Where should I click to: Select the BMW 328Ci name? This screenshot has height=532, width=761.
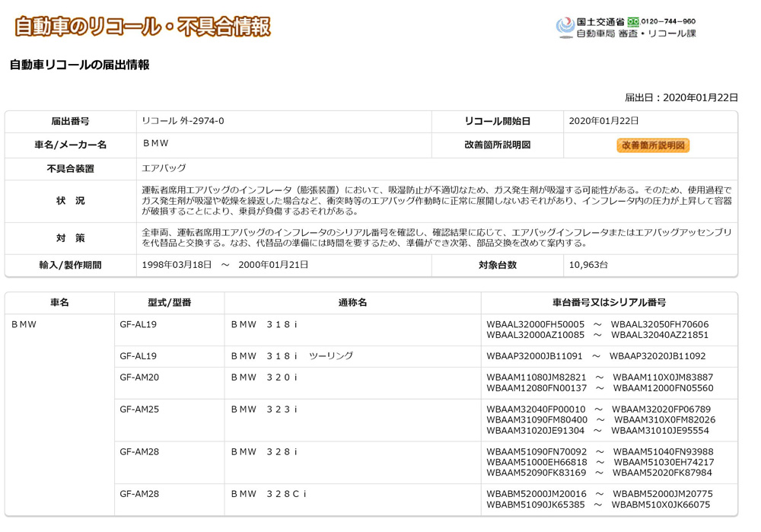click(x=269, y=494)
